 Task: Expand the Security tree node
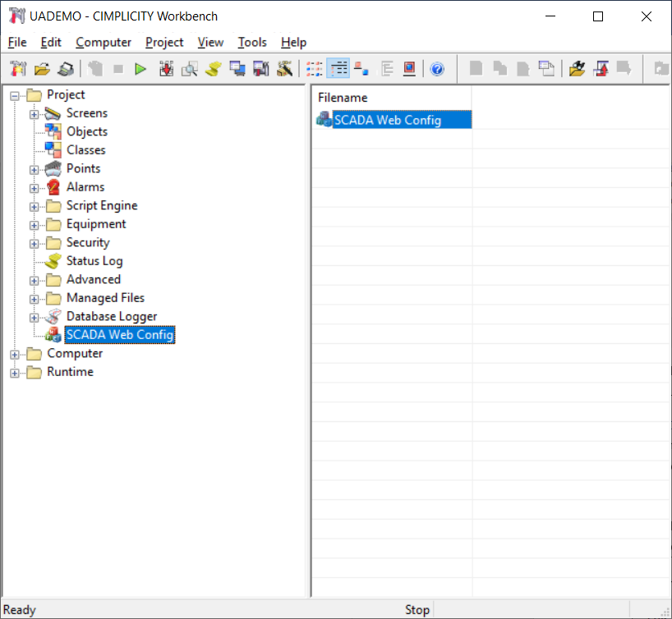(x=34, y=243)
